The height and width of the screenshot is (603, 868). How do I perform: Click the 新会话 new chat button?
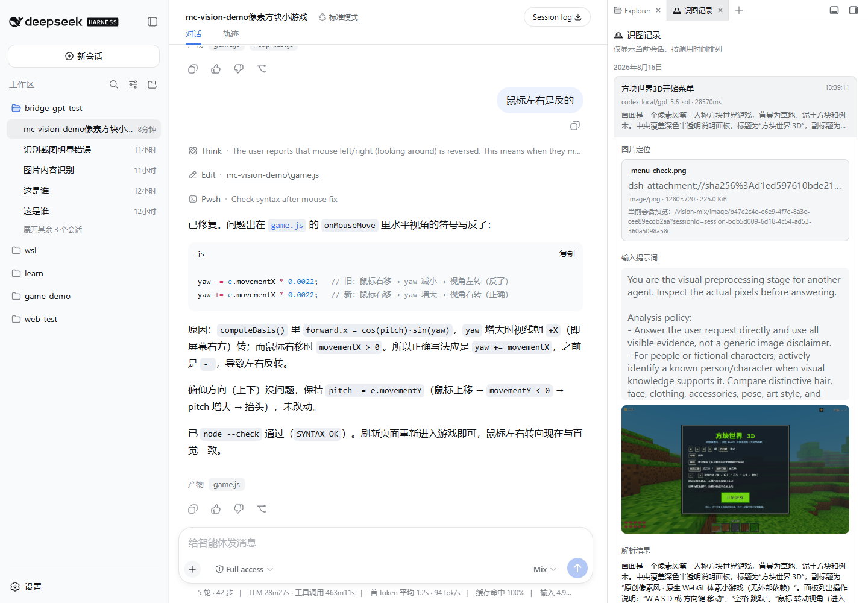point(84,56)
